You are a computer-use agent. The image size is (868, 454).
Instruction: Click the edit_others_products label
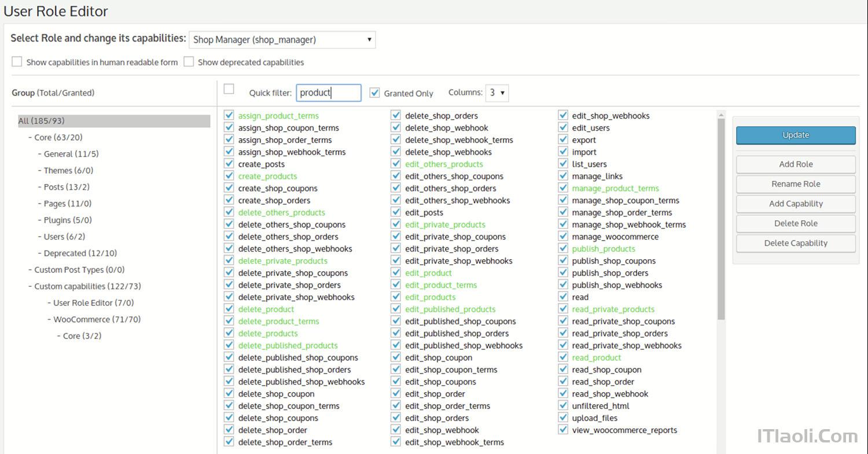[x=444, y=164]
